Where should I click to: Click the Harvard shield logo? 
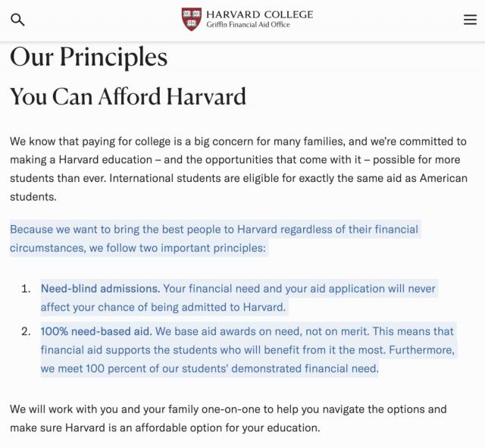tap(192, 20)
